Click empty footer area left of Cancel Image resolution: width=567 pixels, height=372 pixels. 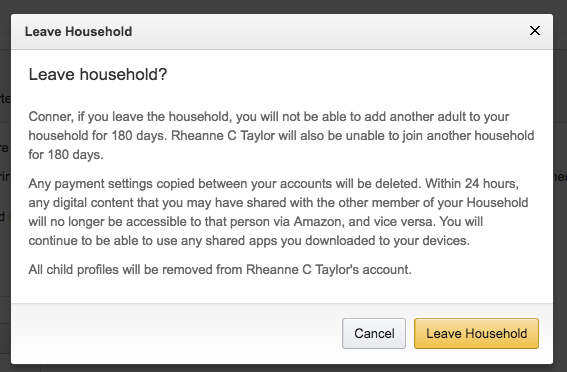click(174, 333)
